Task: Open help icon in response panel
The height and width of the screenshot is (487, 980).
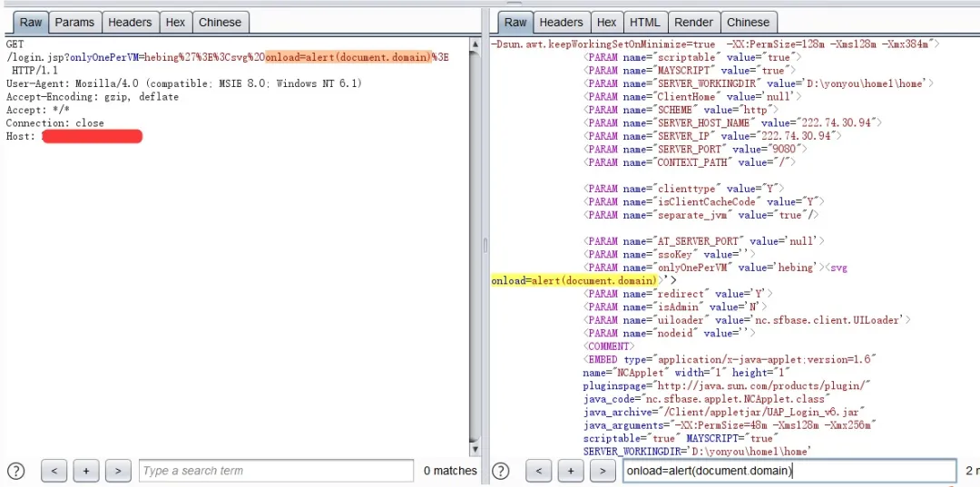Action: [501, 471]
